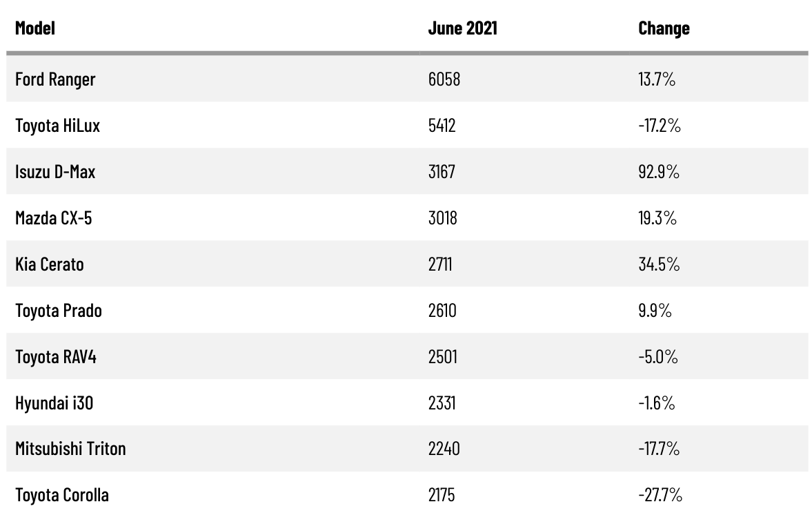Select the Toyota Corolla model cell
Viewport: 812px width, 513px height.
click(62, 496)
